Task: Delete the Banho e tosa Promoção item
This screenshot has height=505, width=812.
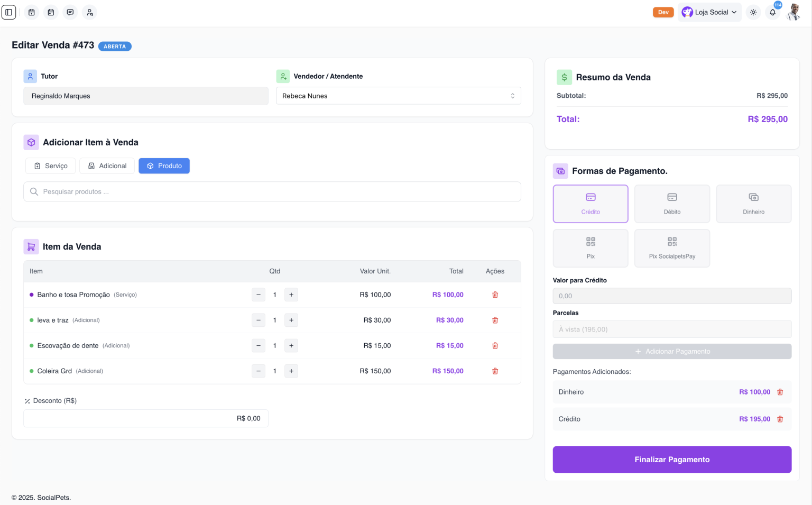Action: (x=495, y=295)
